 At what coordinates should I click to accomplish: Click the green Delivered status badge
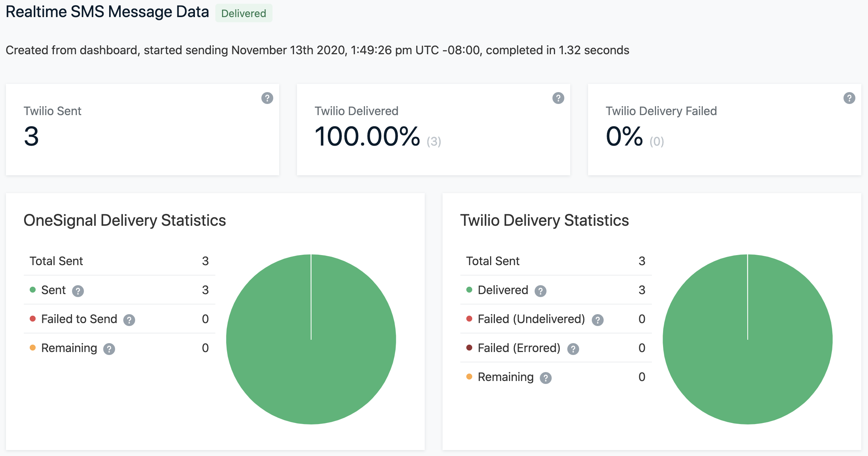coord(244,13)
